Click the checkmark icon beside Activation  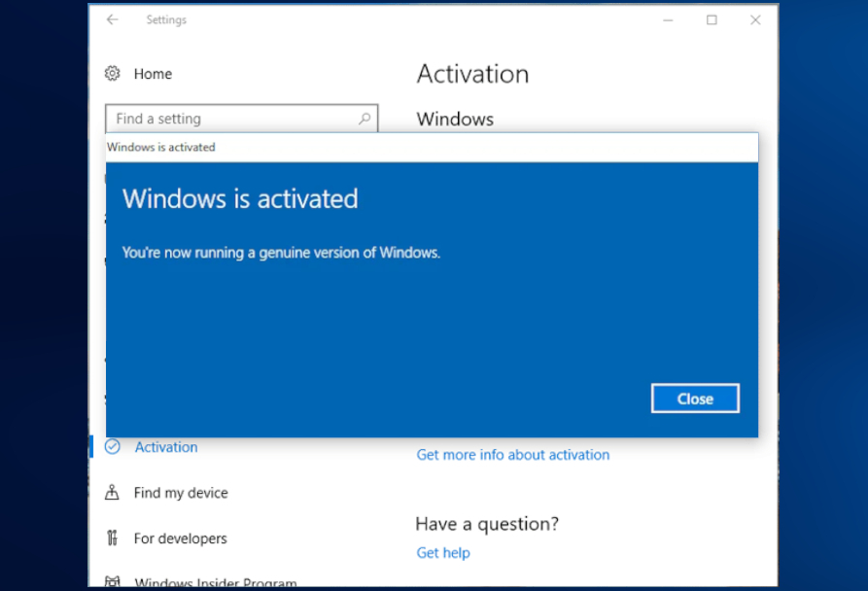(x=114, y=446)
